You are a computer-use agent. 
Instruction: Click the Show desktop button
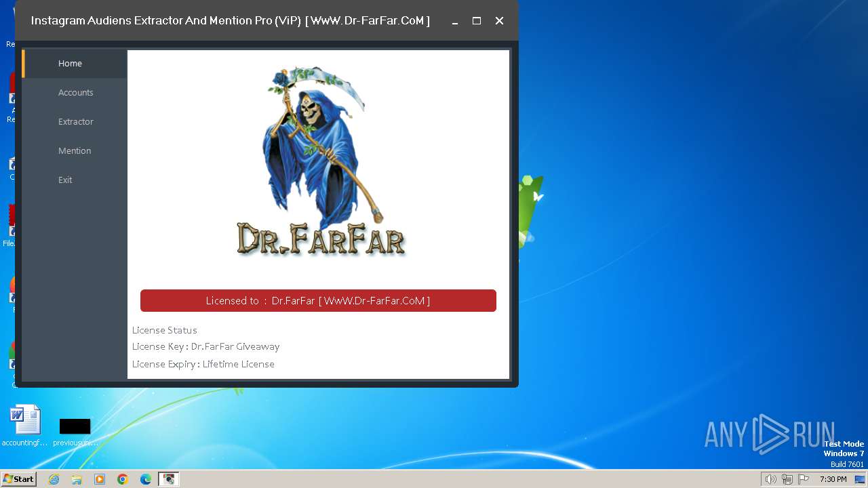click(x=860, y=479)
